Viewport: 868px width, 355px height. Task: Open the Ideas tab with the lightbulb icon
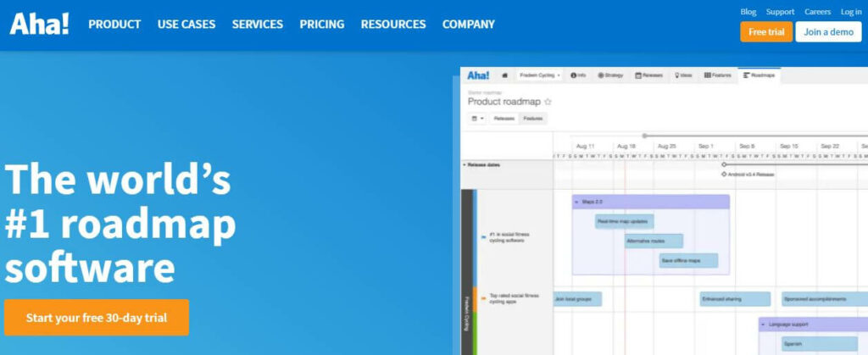pos(683,75)
